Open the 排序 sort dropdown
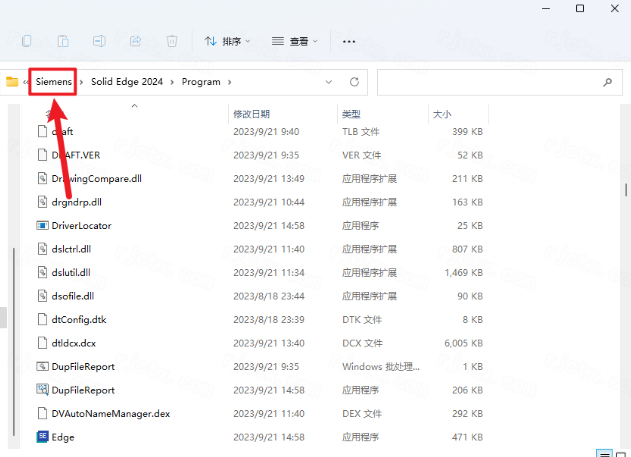This screenshot has width=631, height=457. [x=228, y=41]
